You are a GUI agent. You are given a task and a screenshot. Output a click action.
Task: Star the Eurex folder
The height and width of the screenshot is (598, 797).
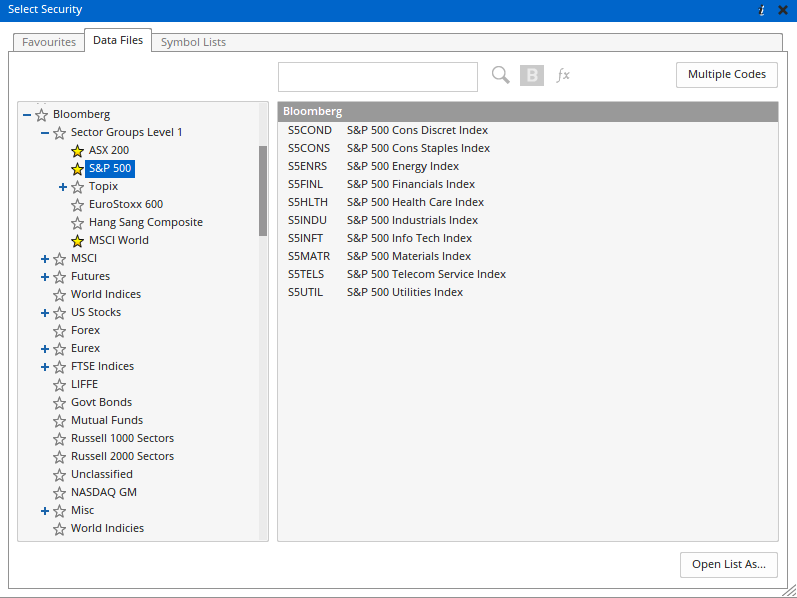(x=59, y=349)
